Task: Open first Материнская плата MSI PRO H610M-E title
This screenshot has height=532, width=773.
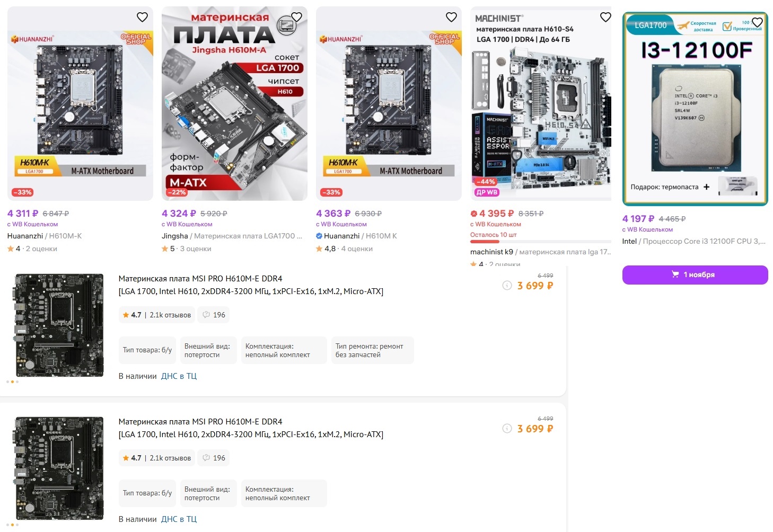Action: point(251,285)
